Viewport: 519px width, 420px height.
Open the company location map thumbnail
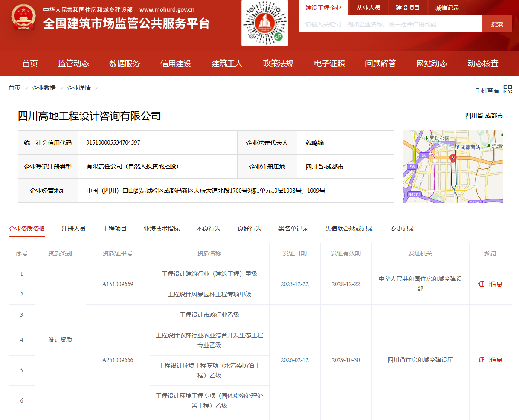tap(453, 166)
